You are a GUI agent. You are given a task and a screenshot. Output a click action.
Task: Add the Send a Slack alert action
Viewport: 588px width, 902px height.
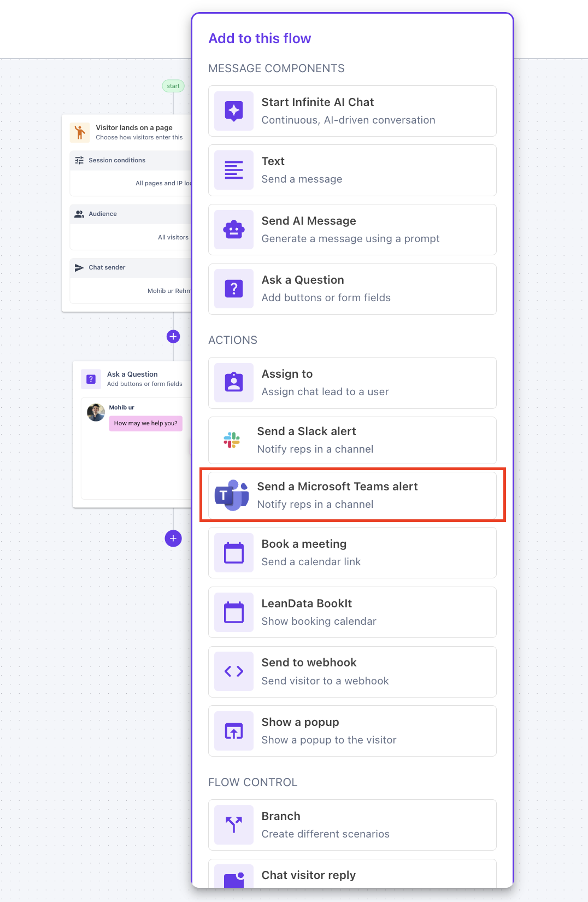coord(352,440)
